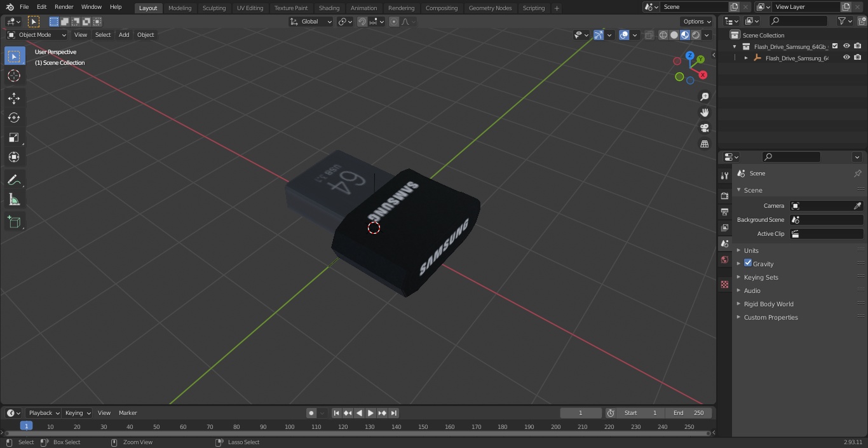Viewport: 868px width, 448px height.
Task: Toggle camera view with camera gizmo
Action: coord(704,128)
